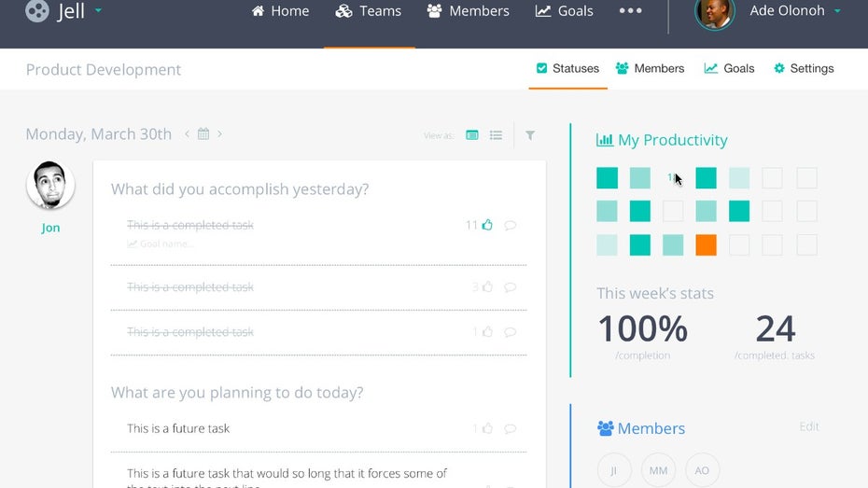This screenshot has width=868, height=488.
Task: Click Edit next to Members
Action: pos(808,426)
